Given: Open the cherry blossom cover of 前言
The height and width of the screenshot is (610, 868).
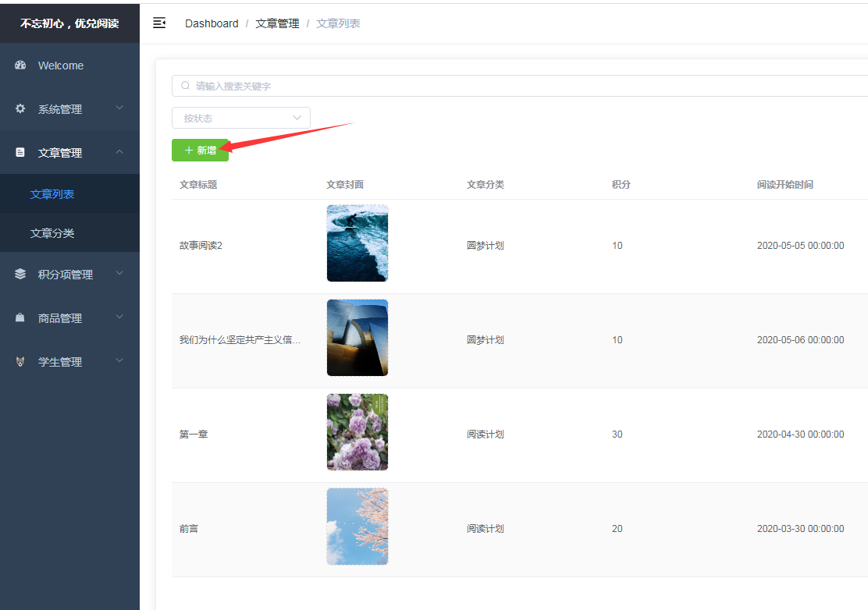Looking at the screenshot, I should [x=357, y=527].
